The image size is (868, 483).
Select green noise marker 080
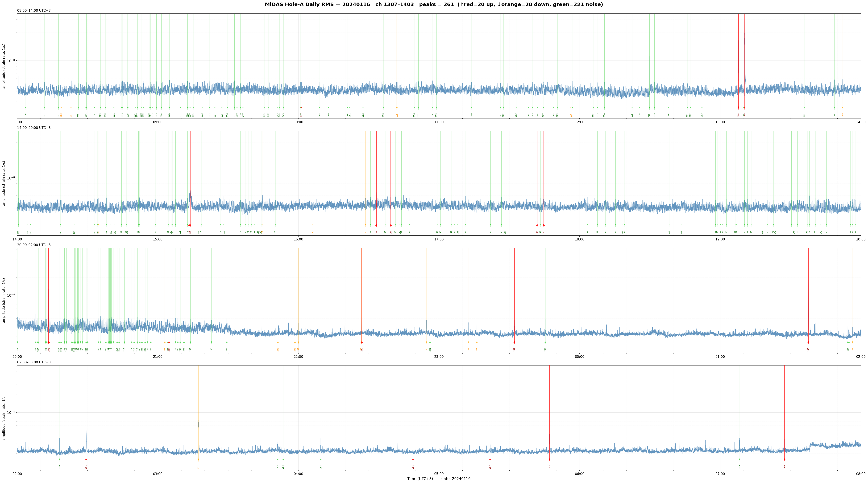(x=669, y=108)
